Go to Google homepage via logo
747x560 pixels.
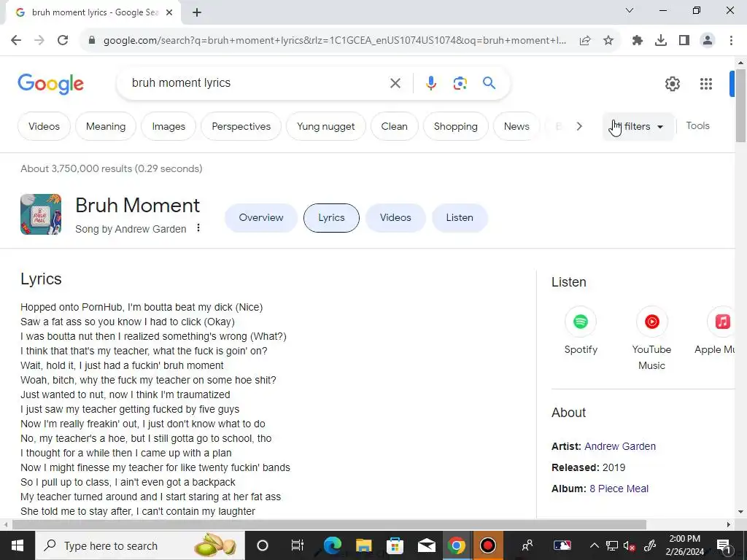(50, 84)
